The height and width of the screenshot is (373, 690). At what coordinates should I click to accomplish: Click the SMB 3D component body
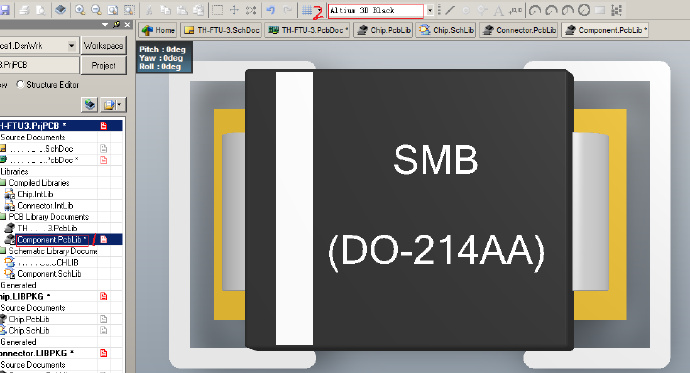(409, 209)
